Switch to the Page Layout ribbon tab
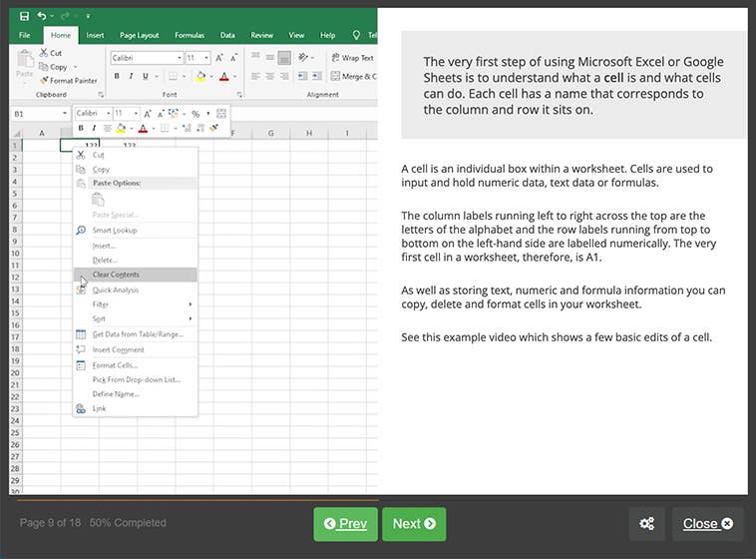Screen dimensions: 756x559 138,35
